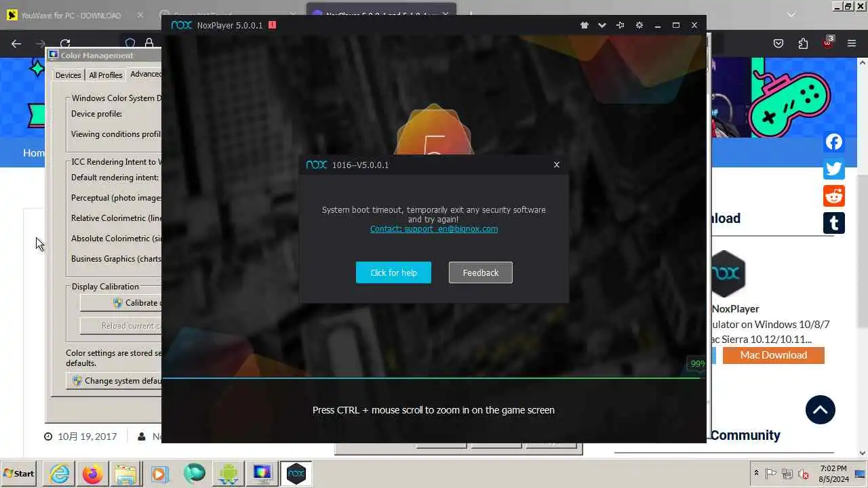Click the post date 10月 19, 2017
The width and height of the screenshot is (868, 488).
pos(87,436)
